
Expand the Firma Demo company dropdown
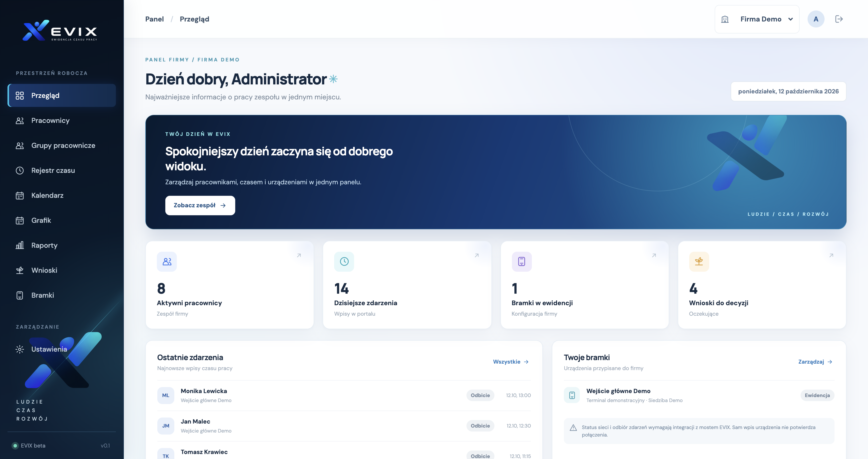click(x=757, y=19)
